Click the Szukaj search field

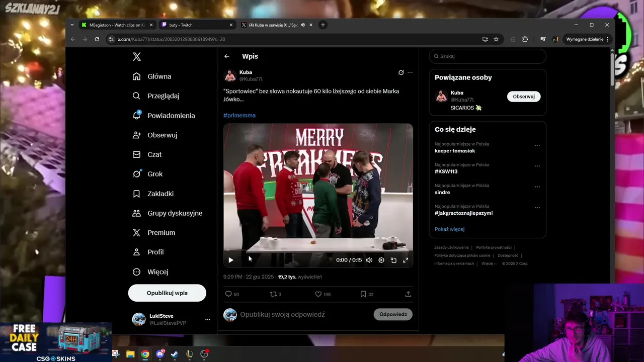[488, 56]
